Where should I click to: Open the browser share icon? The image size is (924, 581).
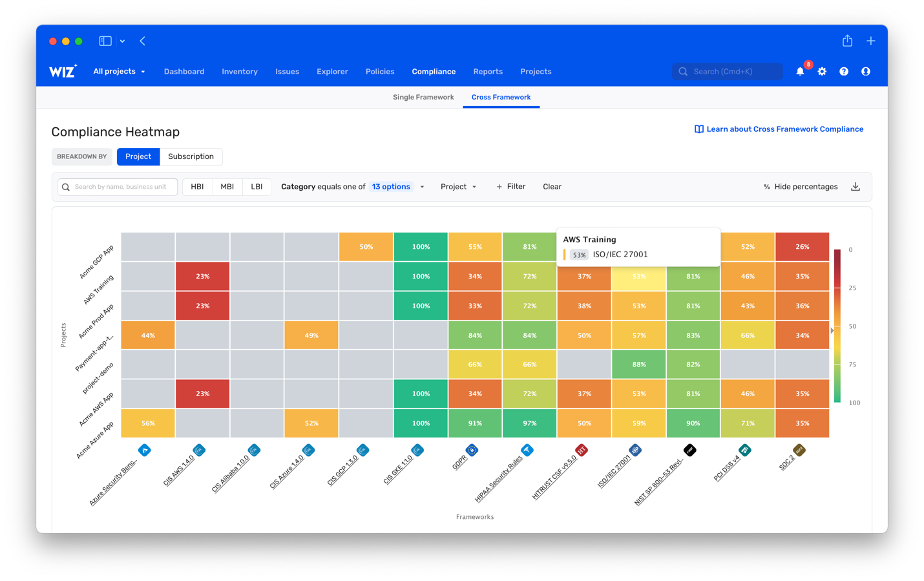tap(847, 41)
